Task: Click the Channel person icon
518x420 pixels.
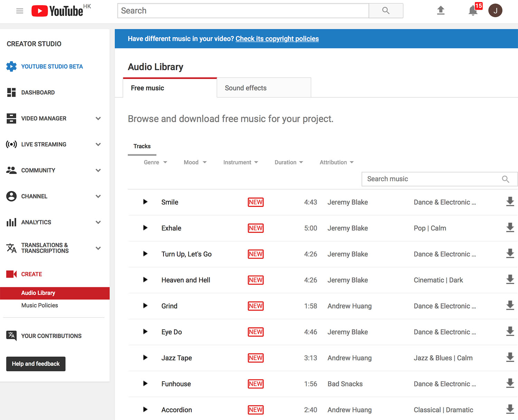Action: [11, 196]
